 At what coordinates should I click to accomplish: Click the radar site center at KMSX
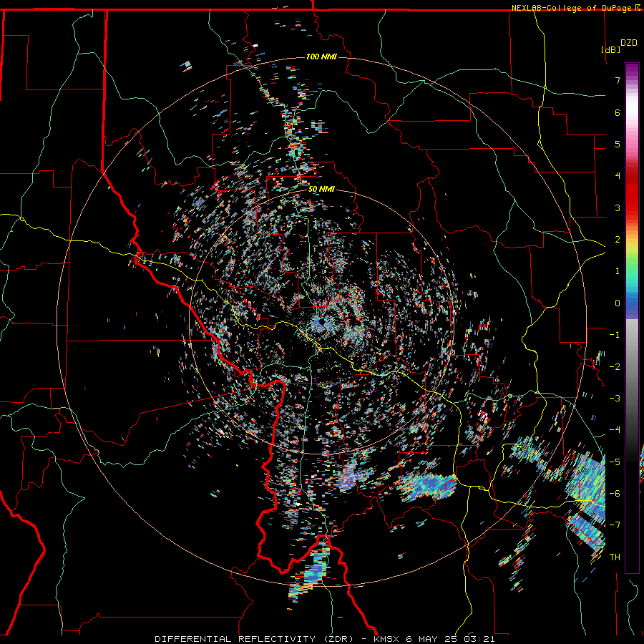[321, 323]
